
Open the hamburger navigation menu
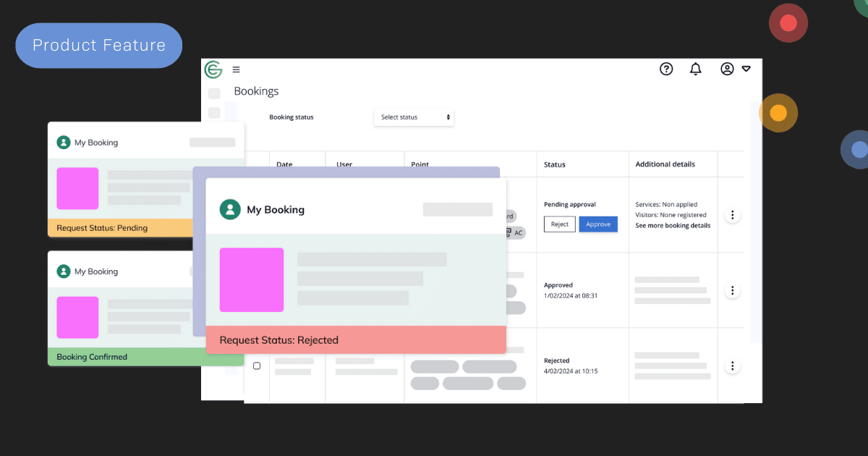(236, 69)
